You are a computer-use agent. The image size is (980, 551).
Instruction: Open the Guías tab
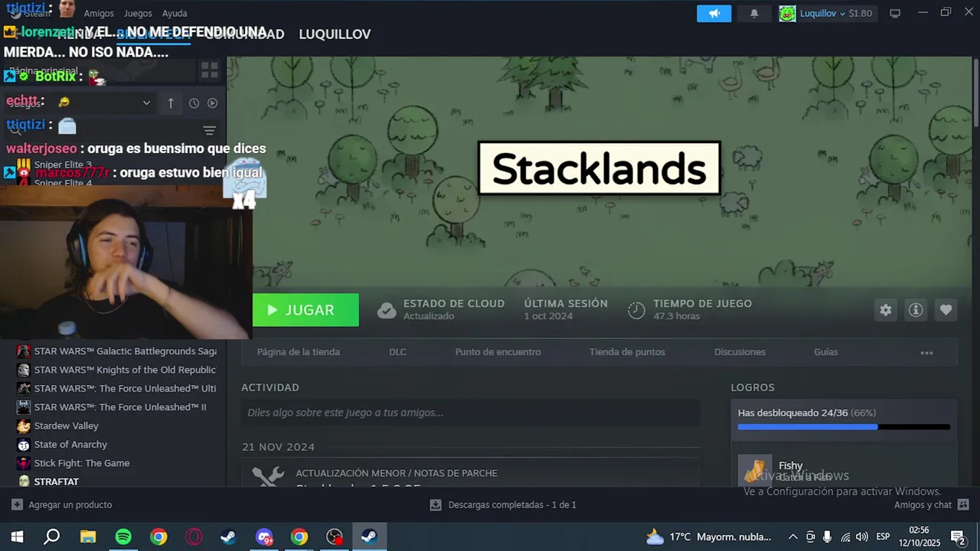tap(826, 352)
